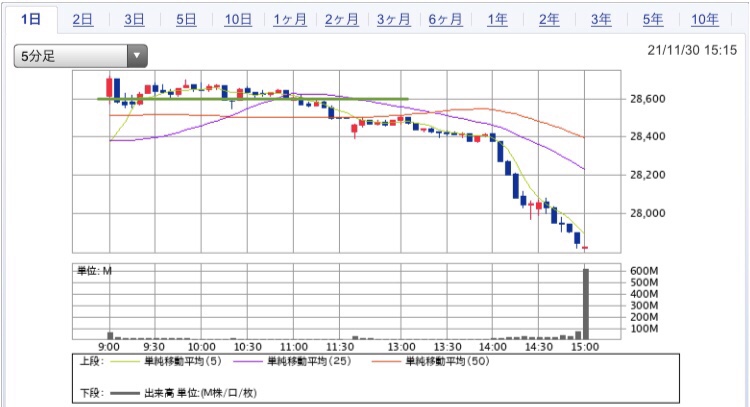Show the 1ヶ月 chart

(290, 20)
